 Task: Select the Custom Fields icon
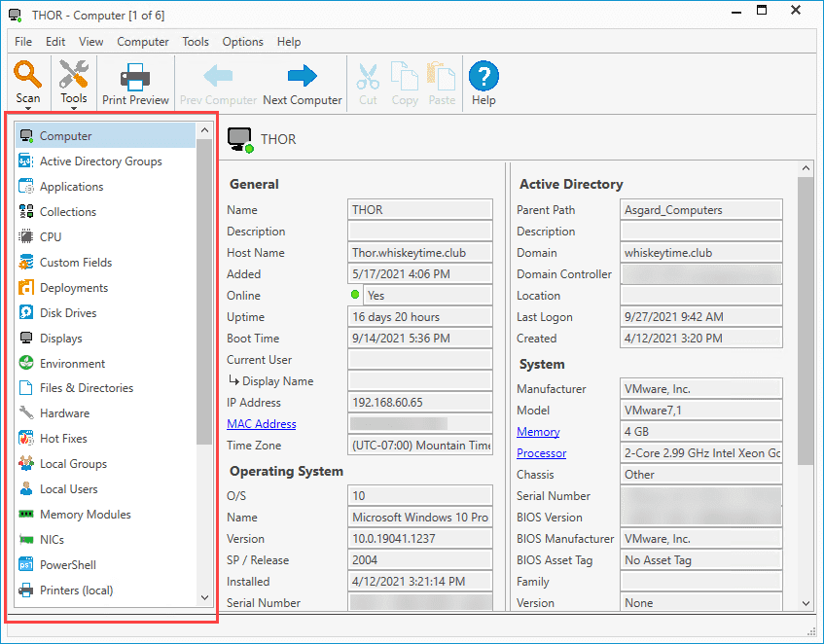point(26,262)
